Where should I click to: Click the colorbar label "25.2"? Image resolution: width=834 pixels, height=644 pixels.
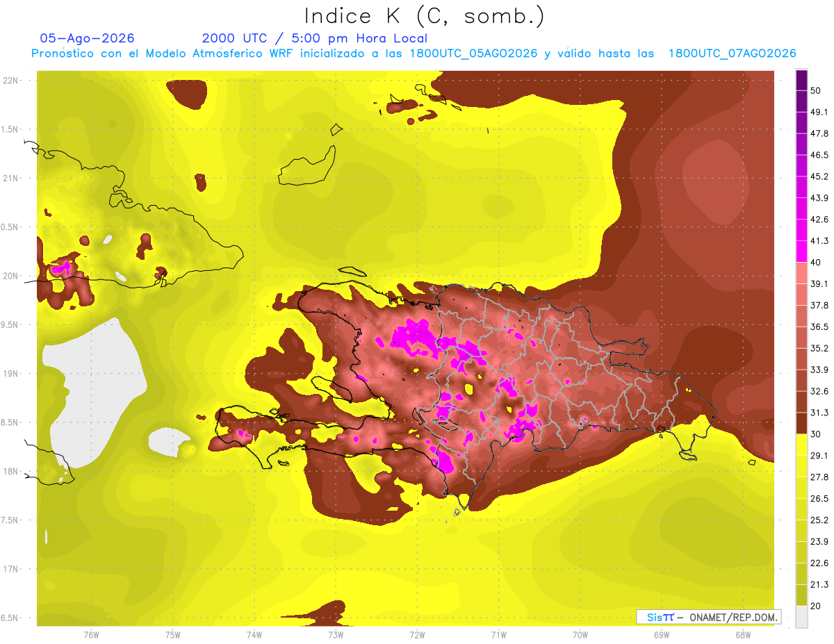(x=819, y=520)
